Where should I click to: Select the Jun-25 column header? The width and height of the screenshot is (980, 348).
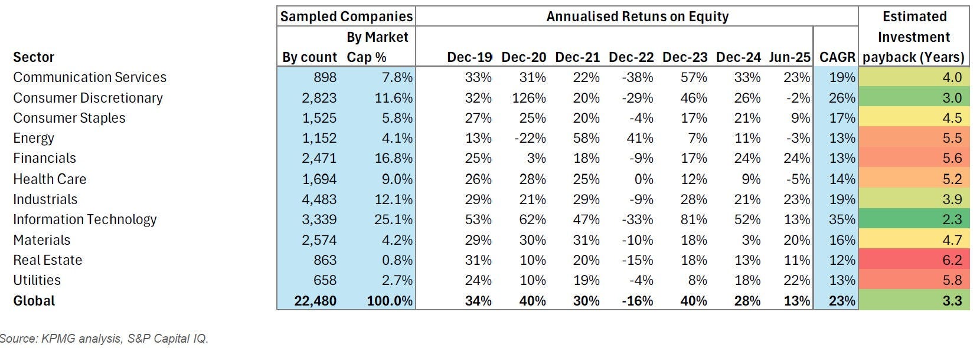pyautogui.click(x=789, y=57)
